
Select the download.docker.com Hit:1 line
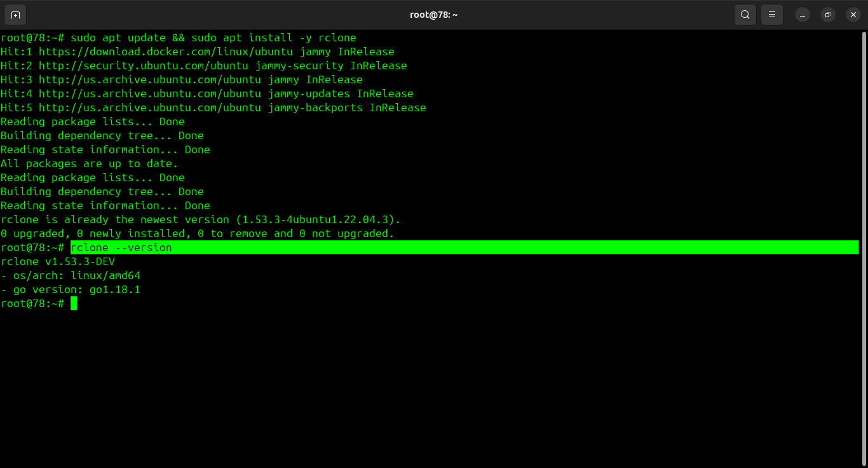pyautogui.click(x=198, y=52)
